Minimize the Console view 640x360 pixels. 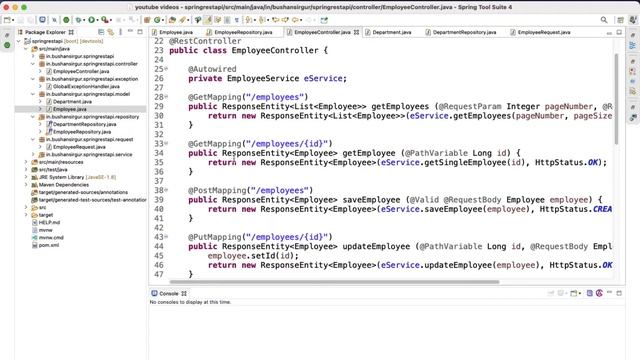pos(609,292)
